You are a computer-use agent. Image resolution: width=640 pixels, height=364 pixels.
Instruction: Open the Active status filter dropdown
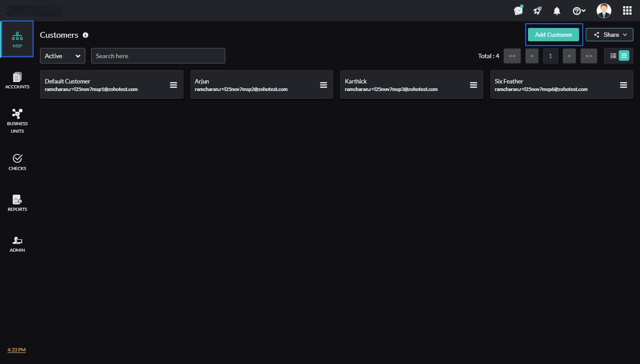[62, 55]
